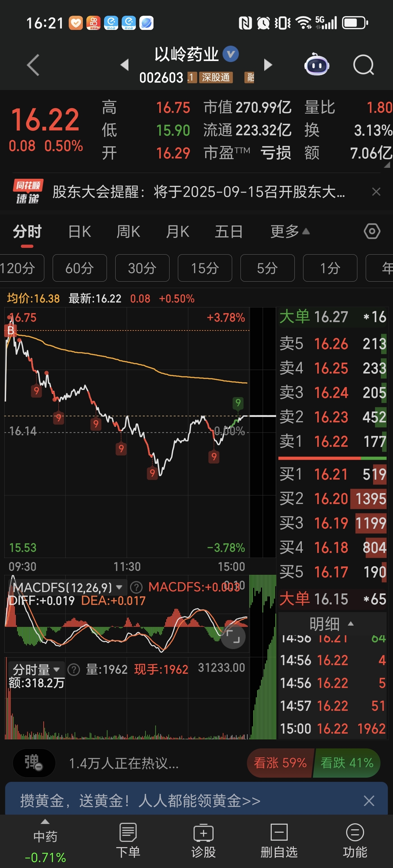Tap the 卖2 16.23 order row
The width and height of the screenshot is (393, 868).
(332, 417)
